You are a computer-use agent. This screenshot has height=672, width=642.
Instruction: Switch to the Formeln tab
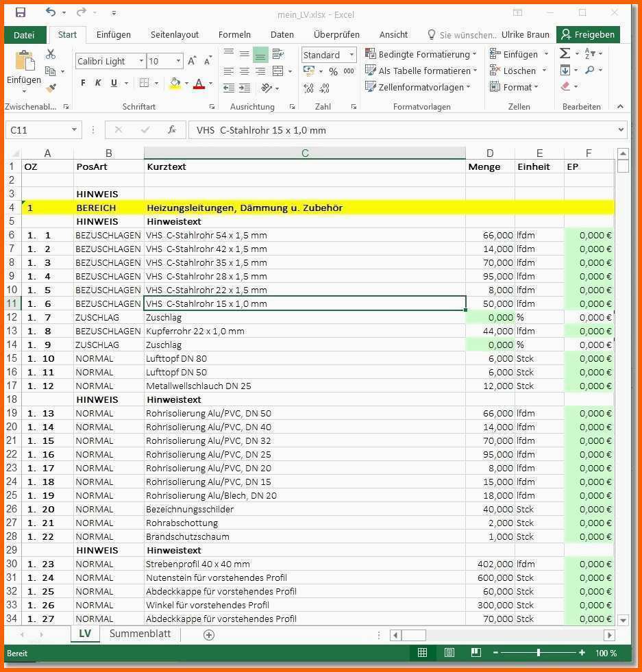point(234,35)
